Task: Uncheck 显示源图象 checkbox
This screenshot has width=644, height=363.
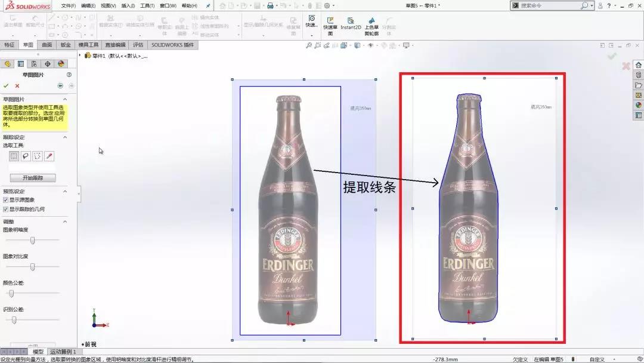Action: tap(6, 200)
